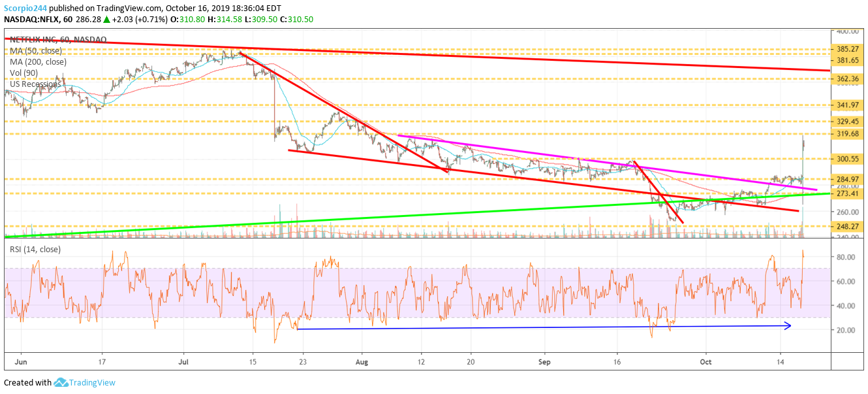Viewport: 868px width, 394px height.
Task: Open the TradingView link in footer
Action: coord(93,383)
